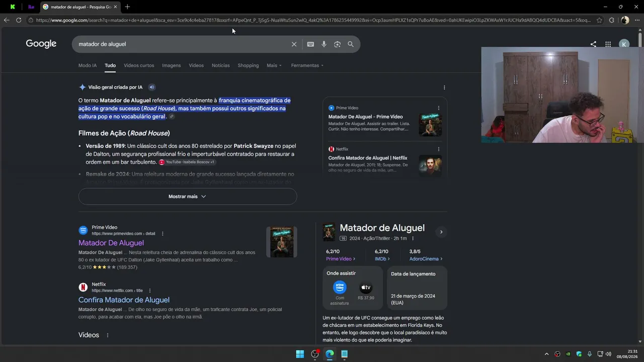Screen dimensions: 644x362
Task: Click the Edge icon in the taskbar
Action: coord(330,354)
